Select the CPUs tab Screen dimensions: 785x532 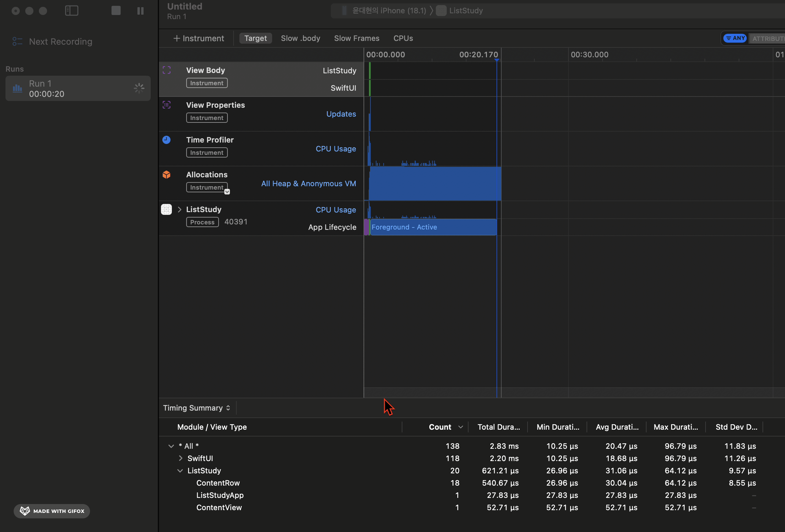pyautogui.click(x=403, y=38)
